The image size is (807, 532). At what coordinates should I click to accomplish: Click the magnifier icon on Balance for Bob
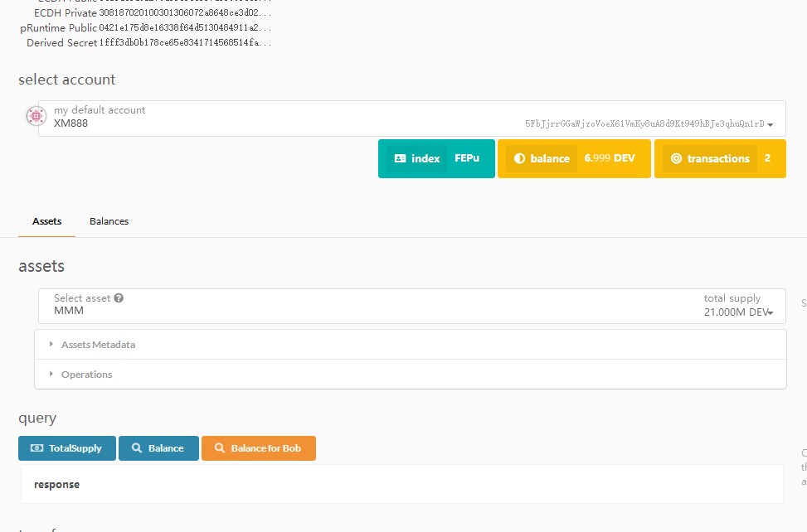tap(220, 448)
